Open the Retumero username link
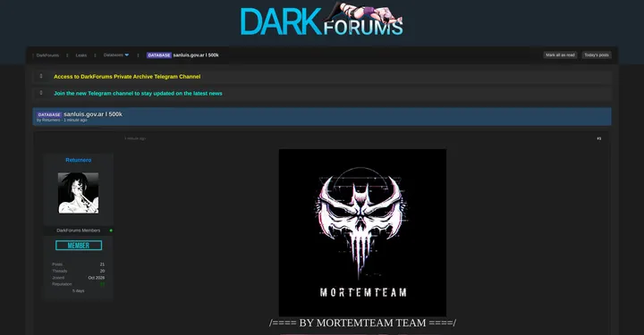This screenshot has width=644, height=335. point(79,160)
